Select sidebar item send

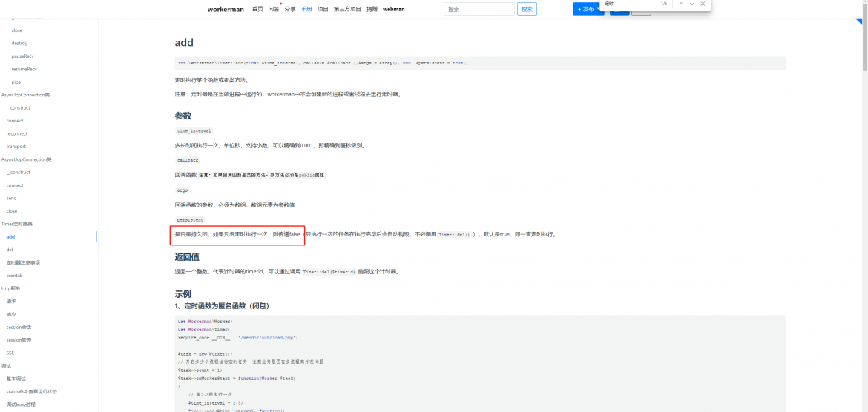tap(11, 198)
